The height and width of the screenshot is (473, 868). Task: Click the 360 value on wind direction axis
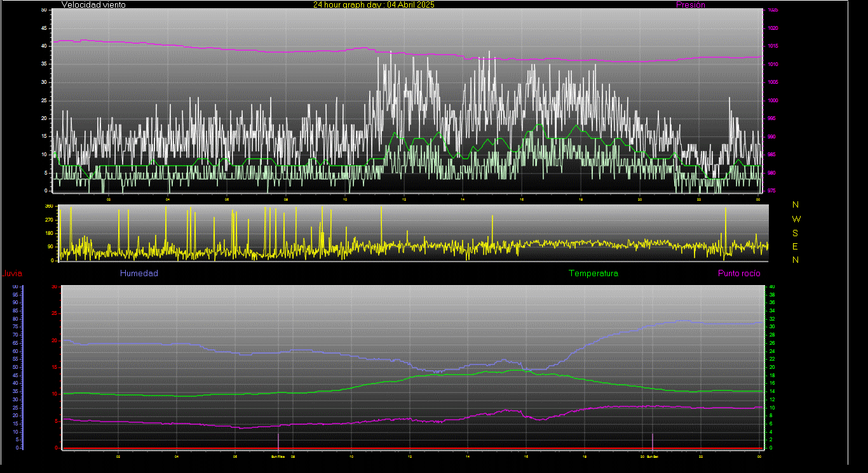tap(48, 207)
